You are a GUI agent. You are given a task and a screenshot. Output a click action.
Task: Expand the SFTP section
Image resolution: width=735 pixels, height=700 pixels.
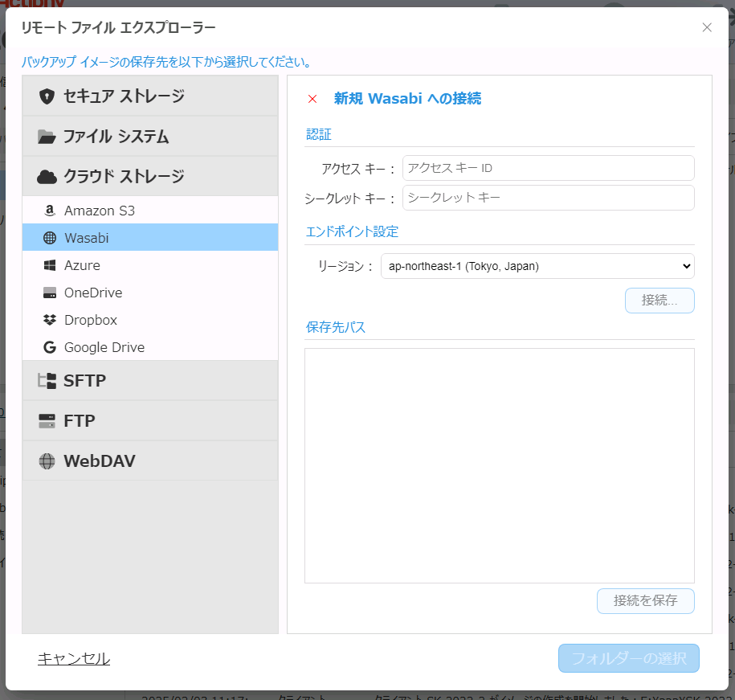[x=150, y=381]
